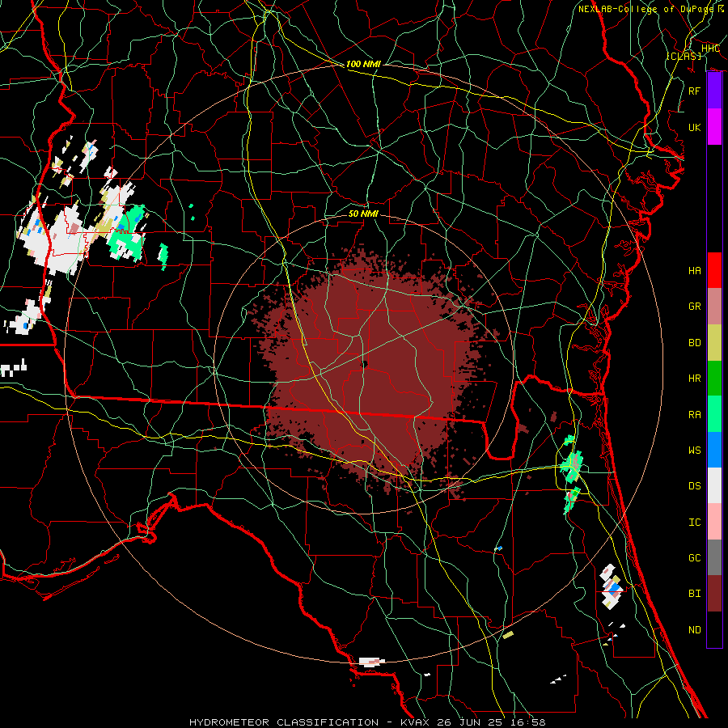
Task: Click the IC legend label
Action: 695,522
